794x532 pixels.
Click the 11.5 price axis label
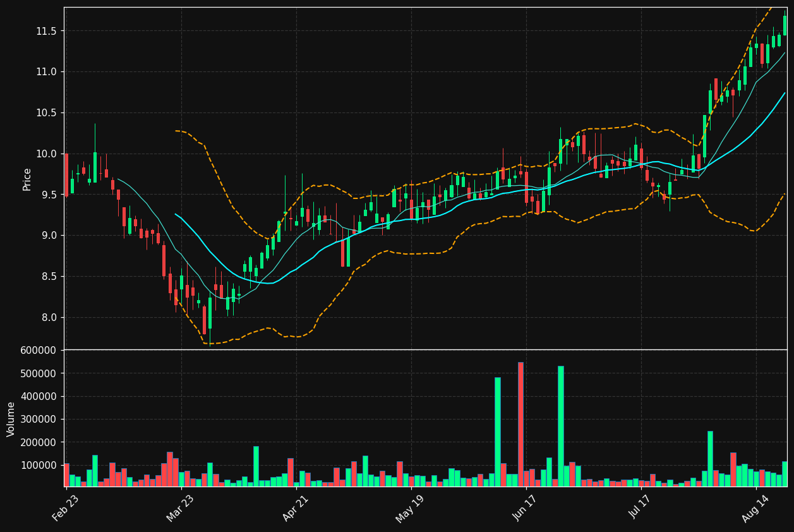coord(45,31)
